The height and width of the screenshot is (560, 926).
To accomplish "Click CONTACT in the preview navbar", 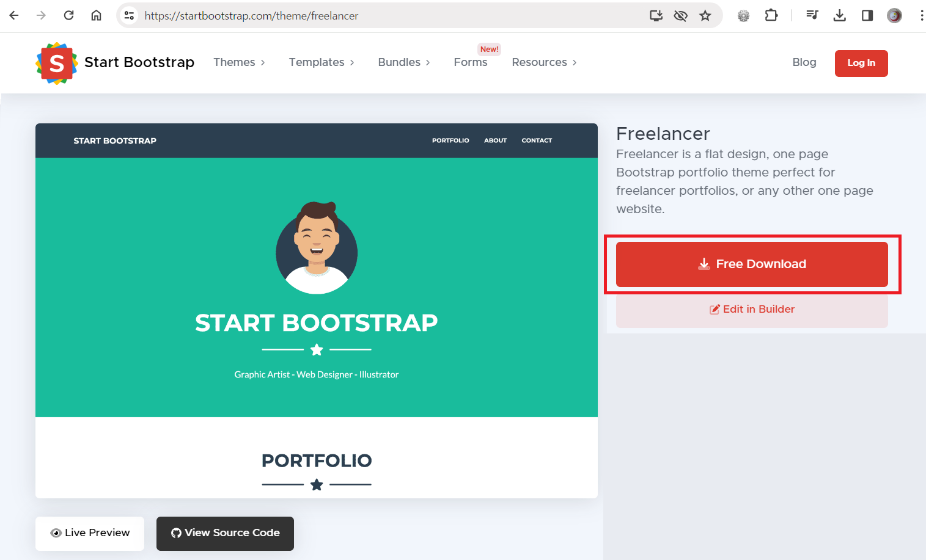I will (x=537, y=140).
